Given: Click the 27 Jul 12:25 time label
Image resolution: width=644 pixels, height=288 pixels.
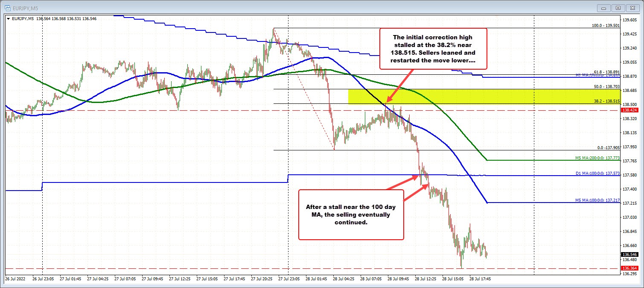Looking at the screenshot, I should click(x=181, y=278).
